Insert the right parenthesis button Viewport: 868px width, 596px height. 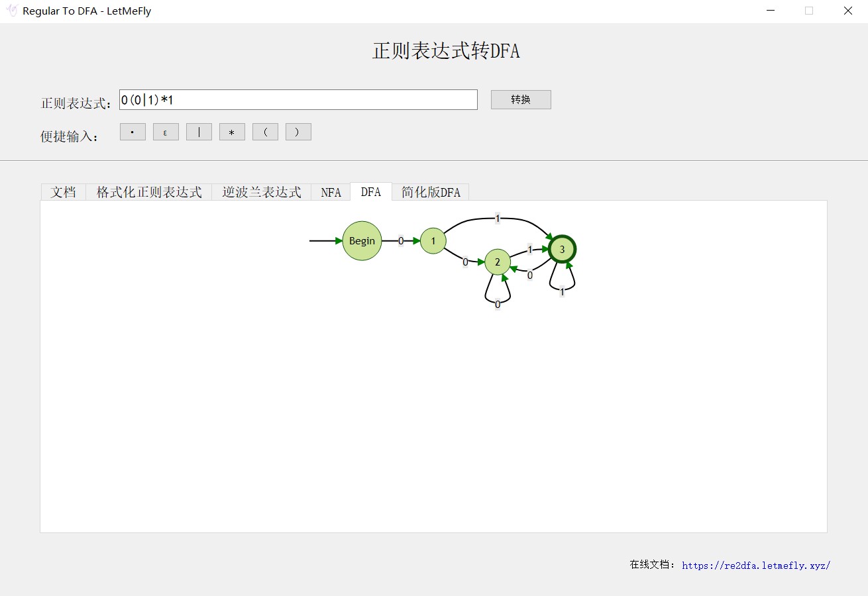click(298, 132)
